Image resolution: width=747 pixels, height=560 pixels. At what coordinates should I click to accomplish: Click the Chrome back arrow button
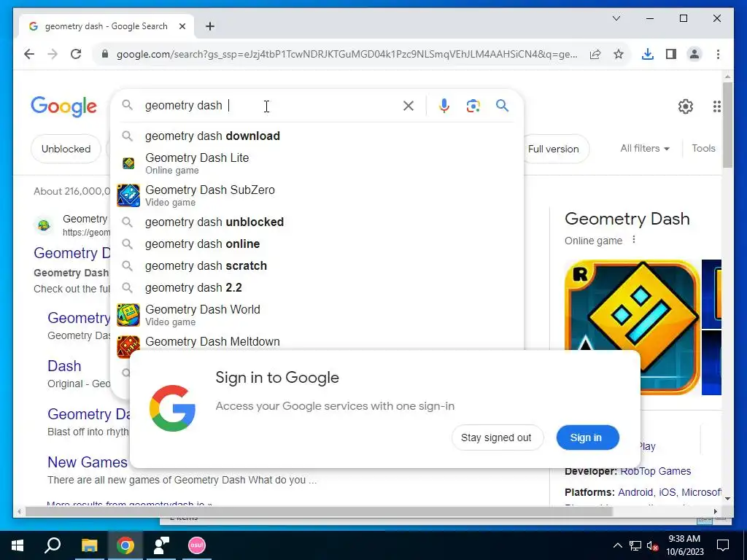tap(29, 54)
